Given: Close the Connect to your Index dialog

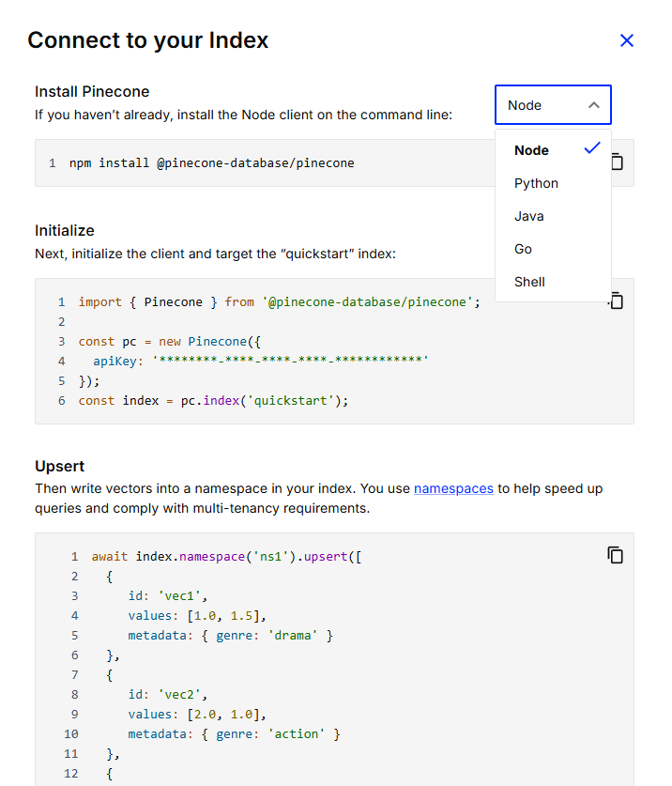Looking at the screenshot, I should (x=626, y=40).
